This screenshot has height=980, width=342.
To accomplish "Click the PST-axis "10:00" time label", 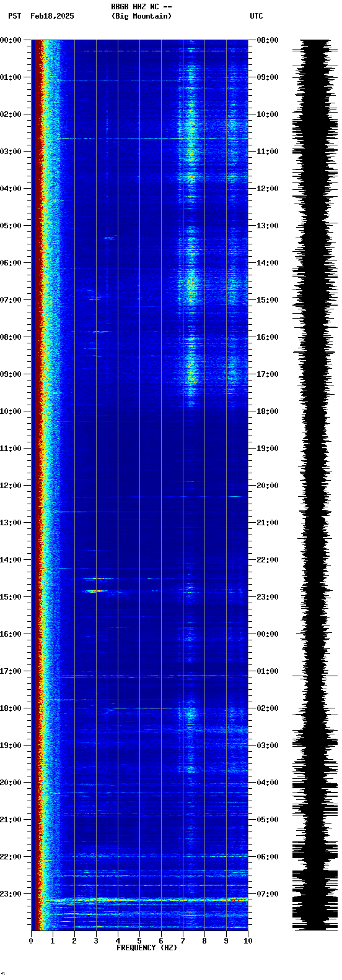I will 11,411.
